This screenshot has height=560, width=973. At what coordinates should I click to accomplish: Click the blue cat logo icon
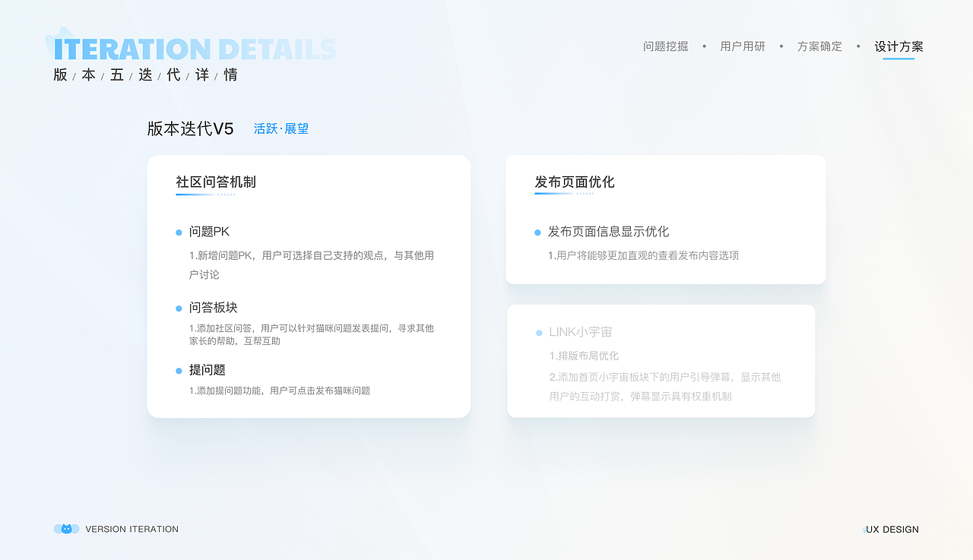pyautogui.click(x=66, y=529)
